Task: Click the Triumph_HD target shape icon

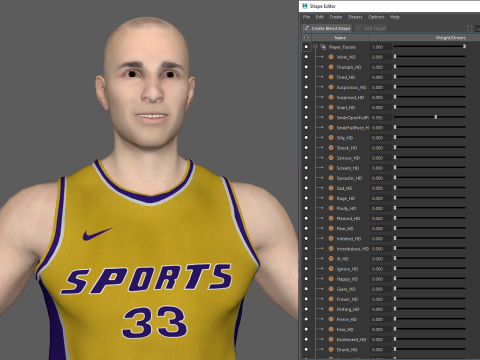Action: pyautogui.click(x=331, y=67)
